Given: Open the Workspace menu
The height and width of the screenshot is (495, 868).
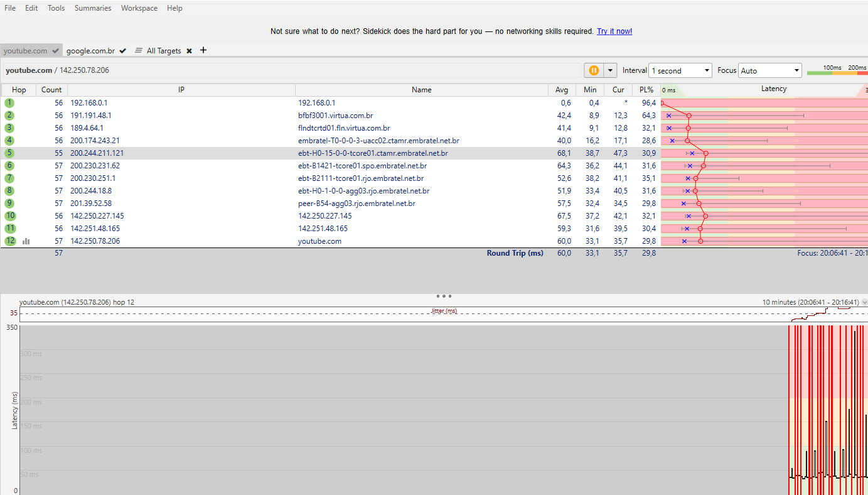Looking at the screenshot, I should point(139,8).
